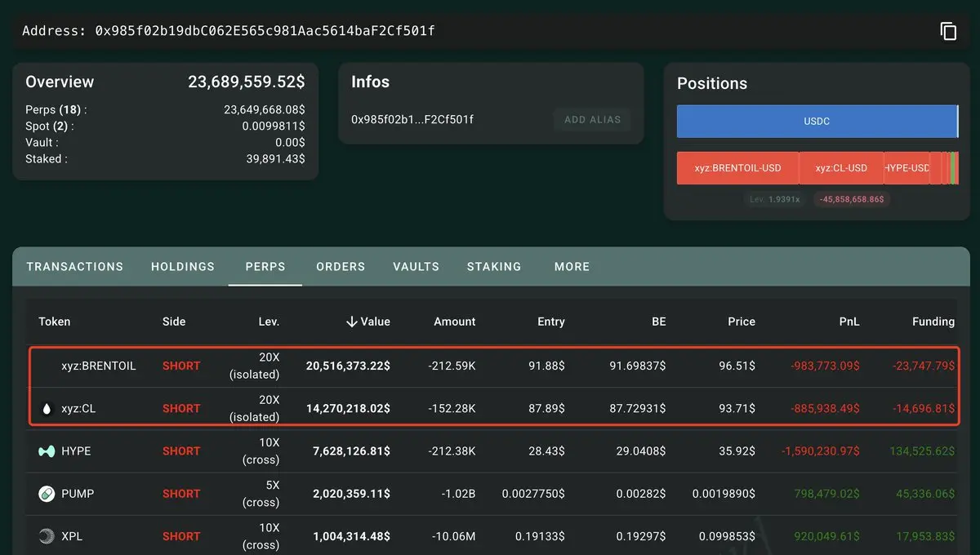Click the xyz:BRENTOIL-USD red position segment
This screenshot has height=555, width=980.
point(737,168)
